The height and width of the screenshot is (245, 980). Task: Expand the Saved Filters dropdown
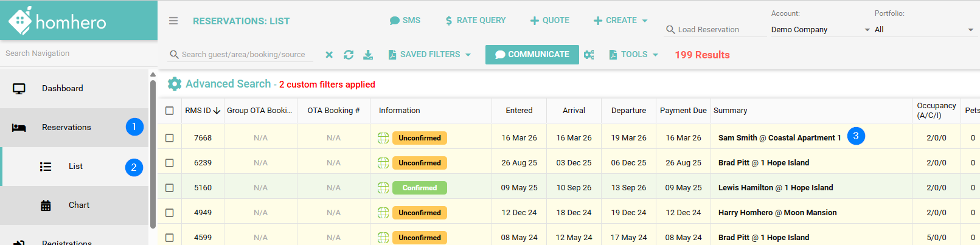click(x=429, y=55)
